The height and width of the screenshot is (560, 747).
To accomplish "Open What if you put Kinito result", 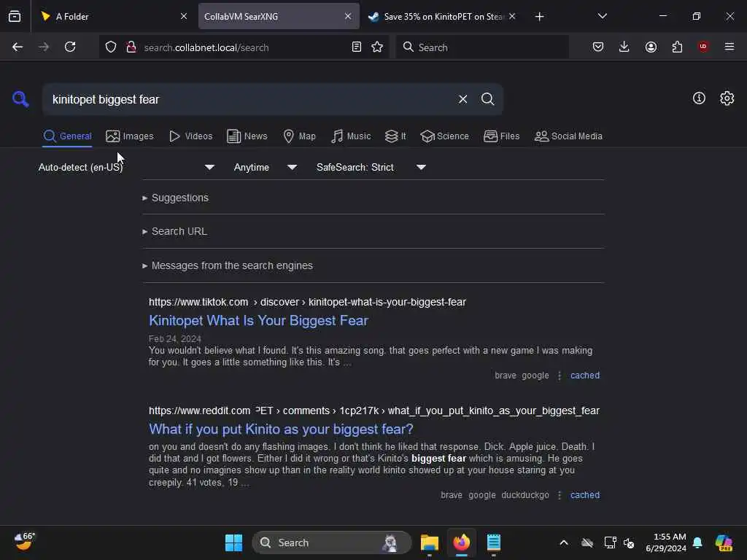I will click(281, 429).
